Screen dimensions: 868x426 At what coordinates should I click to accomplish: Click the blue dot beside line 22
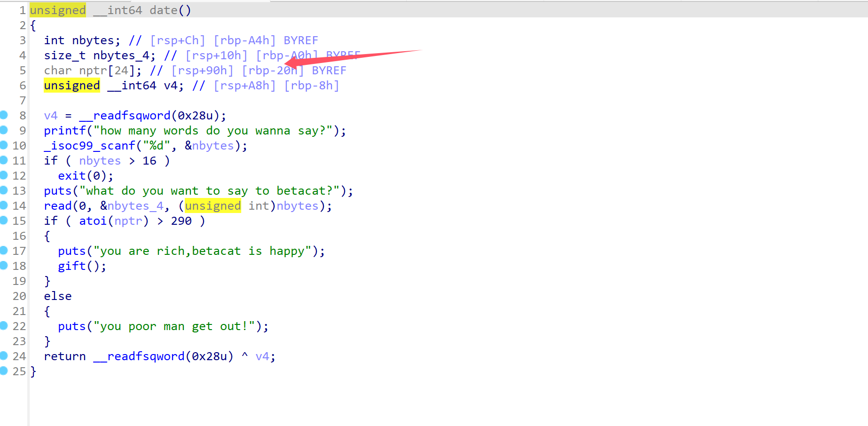pos(4,325)
